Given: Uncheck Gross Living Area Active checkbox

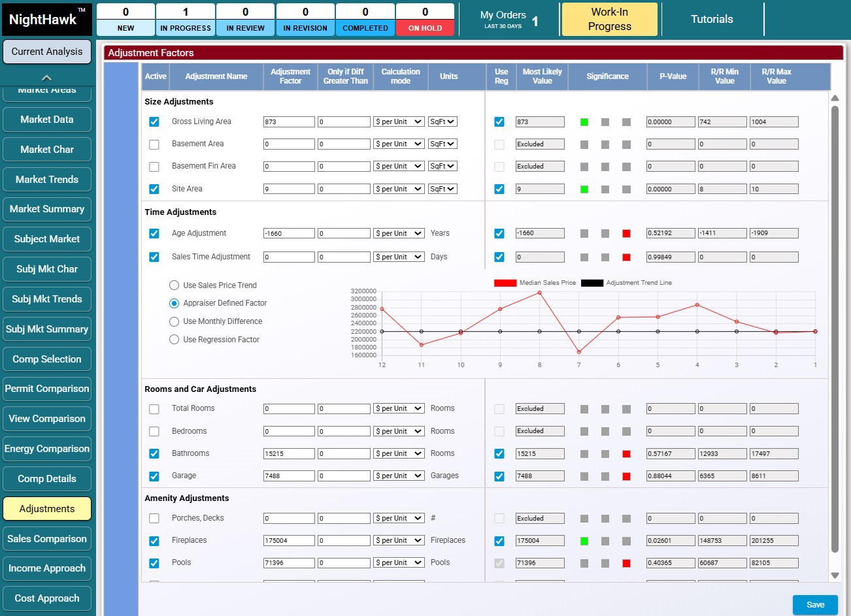Looking at the screenshot, I should coord(154,122).
